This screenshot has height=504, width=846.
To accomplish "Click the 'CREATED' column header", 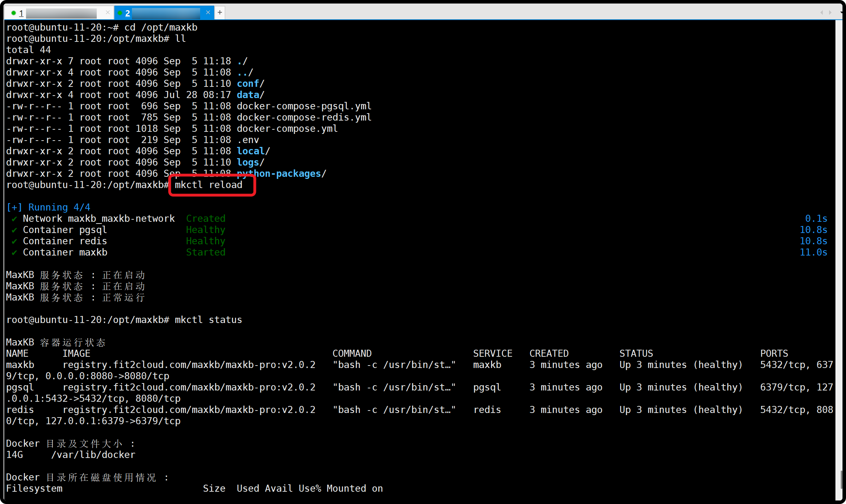I will (549, 354).
